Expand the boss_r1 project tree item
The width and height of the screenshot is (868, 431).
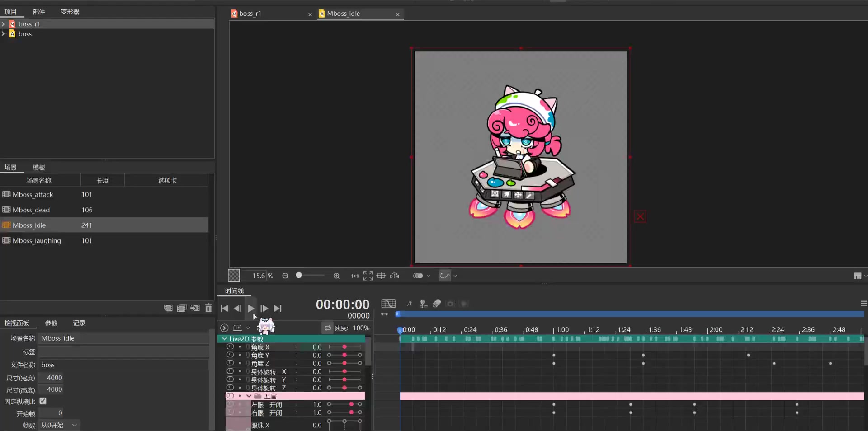click(x=3, y=24)
